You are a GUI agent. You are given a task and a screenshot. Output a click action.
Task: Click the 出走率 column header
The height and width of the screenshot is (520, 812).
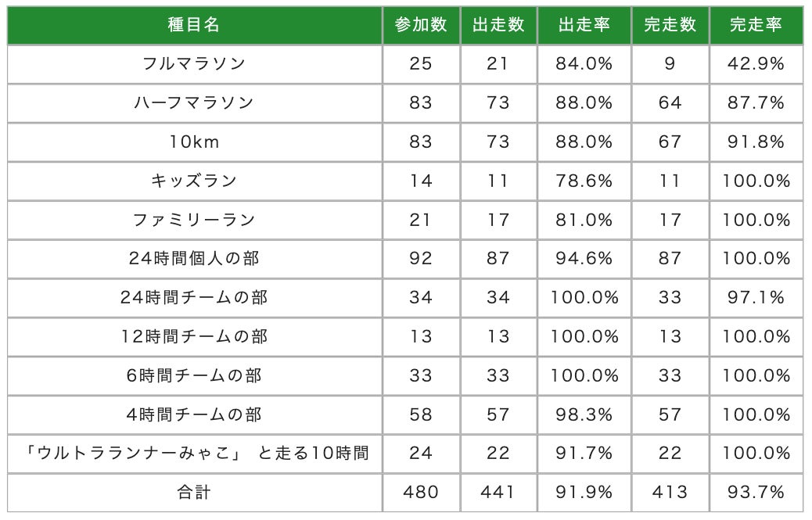coord(584,25)
